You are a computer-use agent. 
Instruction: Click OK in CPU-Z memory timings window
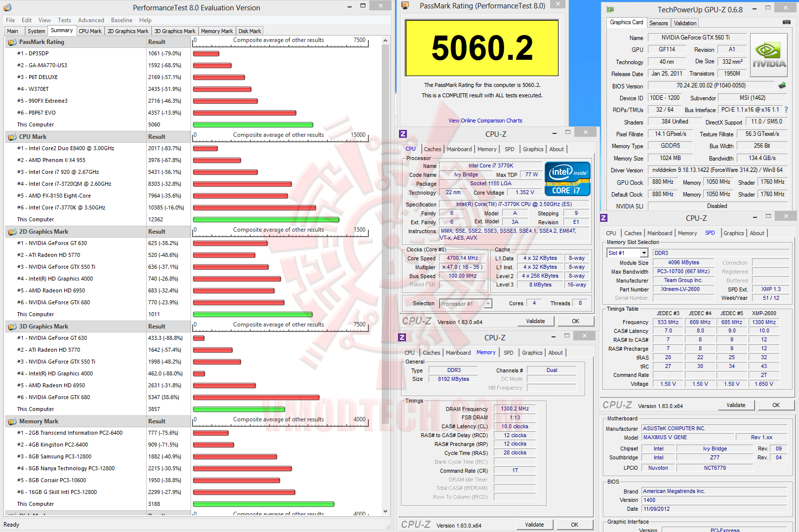574,525
